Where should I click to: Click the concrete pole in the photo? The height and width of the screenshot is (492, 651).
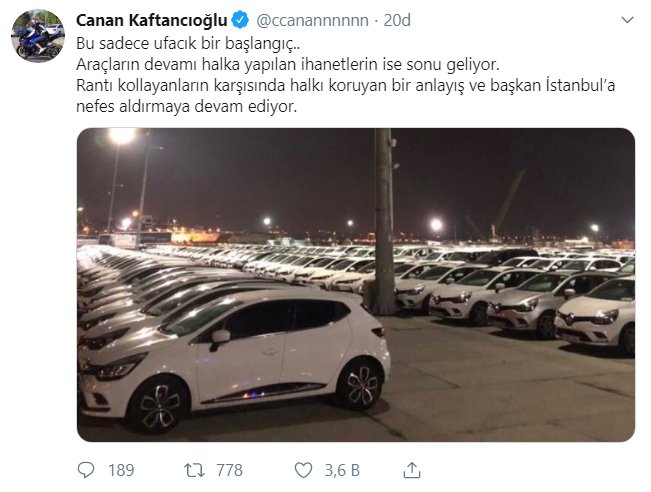pyautogui.click(x=384, y=220)
